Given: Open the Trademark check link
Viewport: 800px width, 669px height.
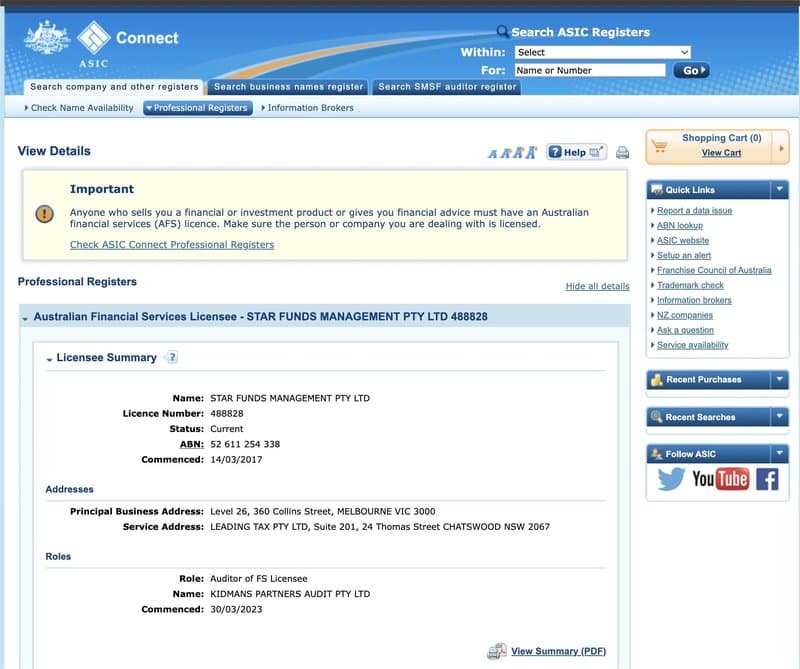Looking at the screenshot, I should 690,285.
